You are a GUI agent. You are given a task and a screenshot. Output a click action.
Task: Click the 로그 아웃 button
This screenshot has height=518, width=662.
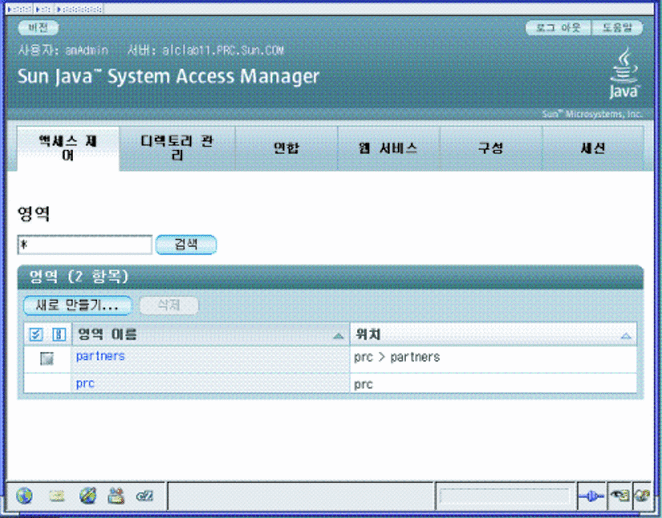[558, 28]
